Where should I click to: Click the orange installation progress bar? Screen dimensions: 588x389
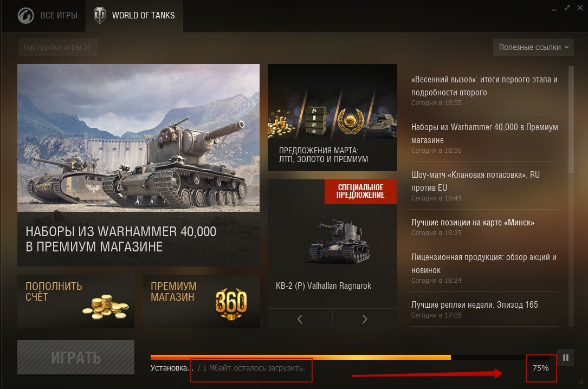click(x=300, y=357)
